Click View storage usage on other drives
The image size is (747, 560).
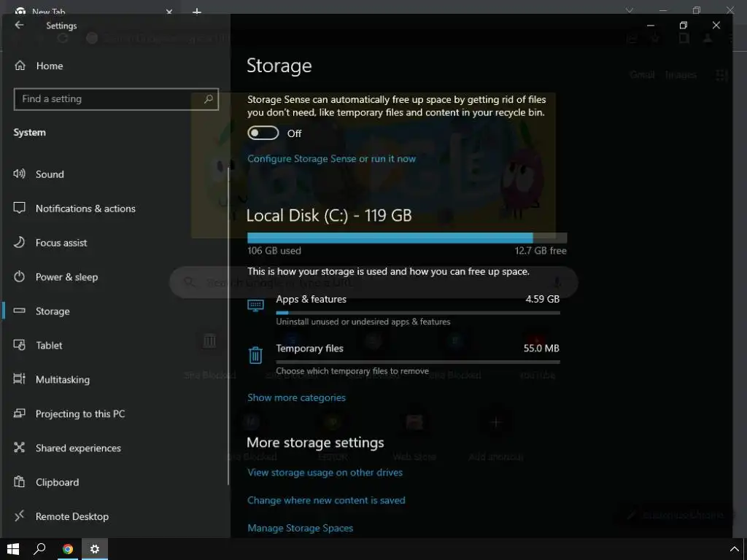325,472
